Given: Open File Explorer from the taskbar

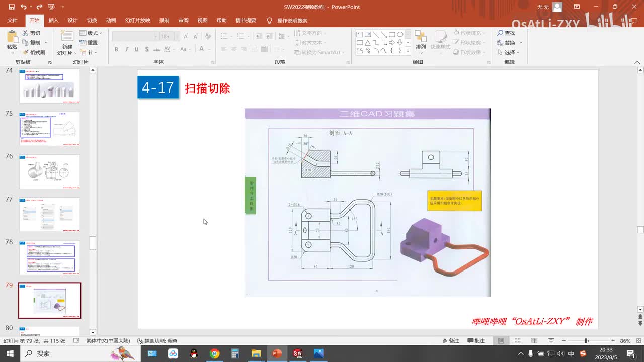Looking at the screenshot, I should [256, 353].
